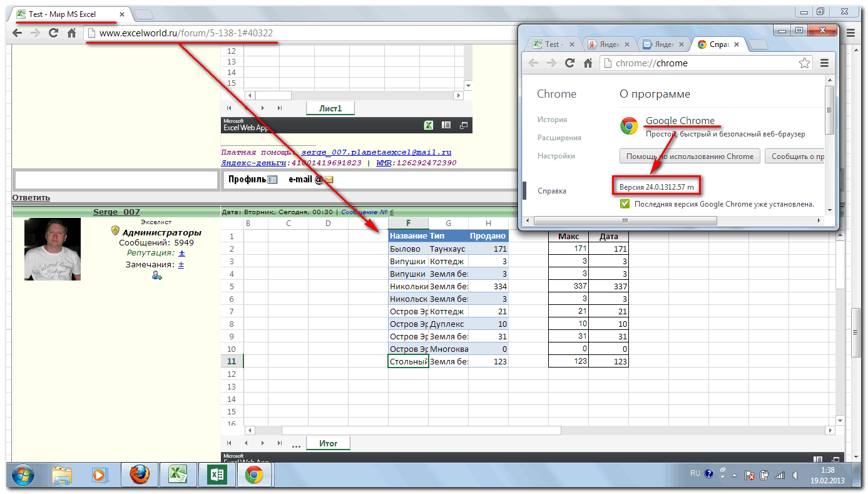Jump to last sheet in the Итог workbook

point(280,443)
